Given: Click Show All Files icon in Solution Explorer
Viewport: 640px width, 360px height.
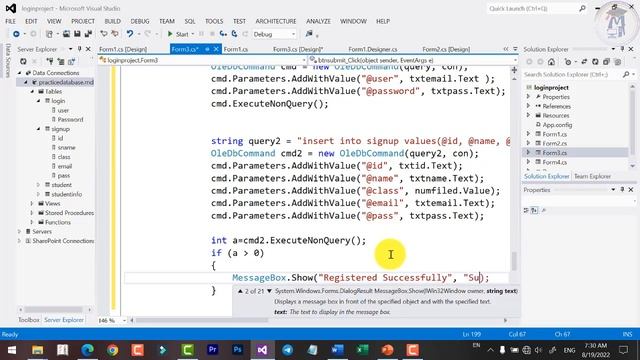Looking at the screenshot, I should pos(618,62).
